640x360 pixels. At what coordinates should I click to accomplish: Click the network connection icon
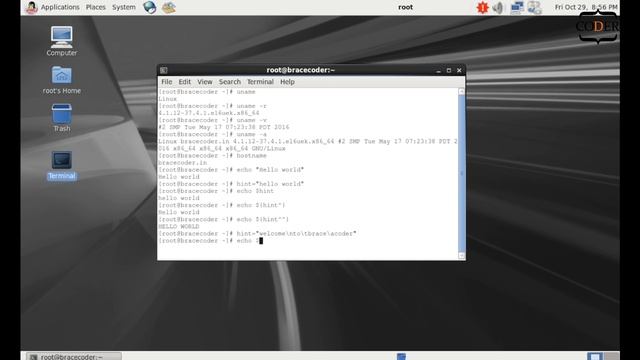[x=516, y=7]
